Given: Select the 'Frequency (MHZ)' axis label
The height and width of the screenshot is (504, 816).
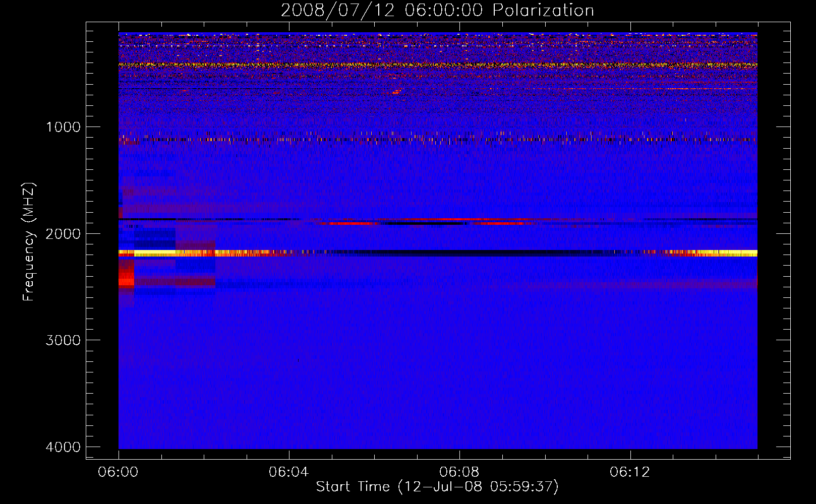Looking at the screenshot, I should coord(29,242).
